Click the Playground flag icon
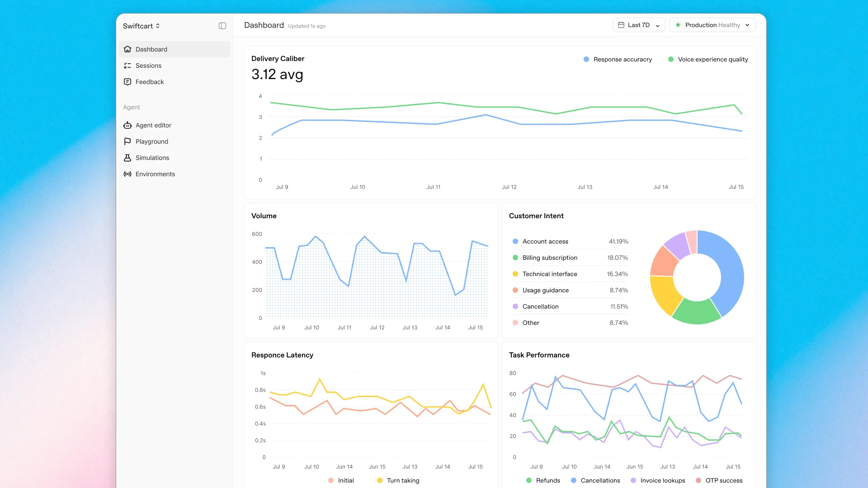The image size is (868, 488). coord(127,141)
